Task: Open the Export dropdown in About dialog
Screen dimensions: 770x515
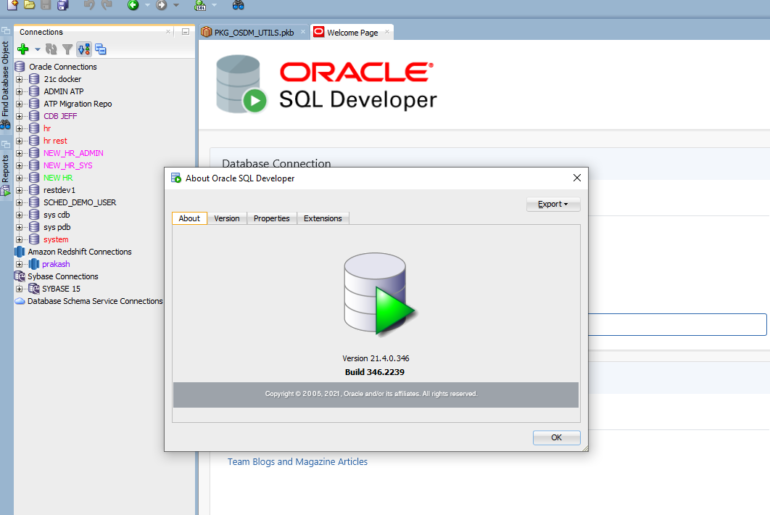Action: point(553,204)
